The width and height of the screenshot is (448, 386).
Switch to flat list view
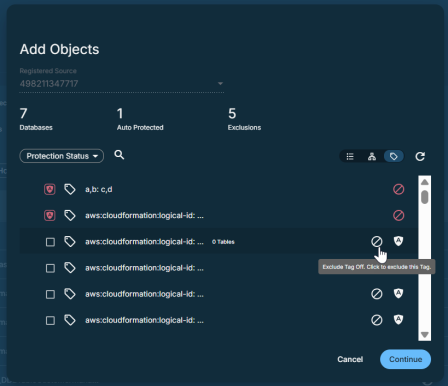point(350,156)
